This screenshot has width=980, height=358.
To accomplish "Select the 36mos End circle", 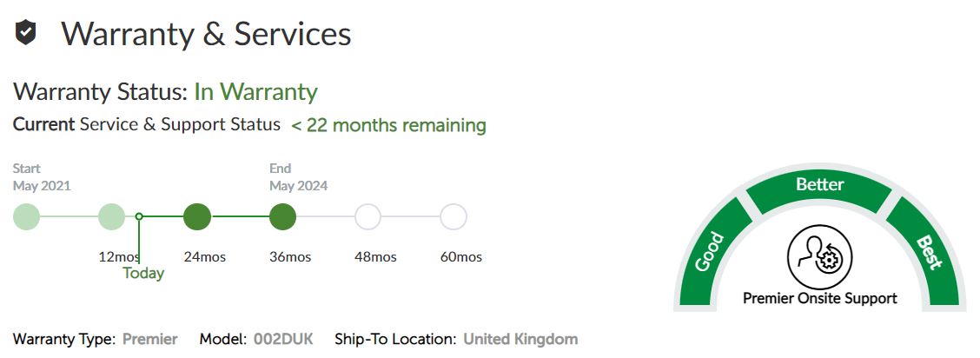I will point(282,217).
